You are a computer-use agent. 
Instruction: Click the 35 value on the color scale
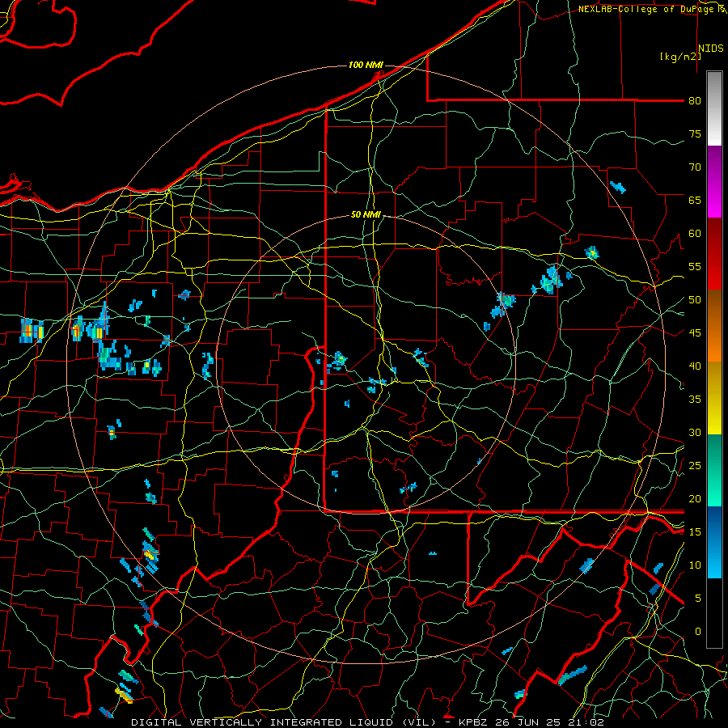(695, 400)
